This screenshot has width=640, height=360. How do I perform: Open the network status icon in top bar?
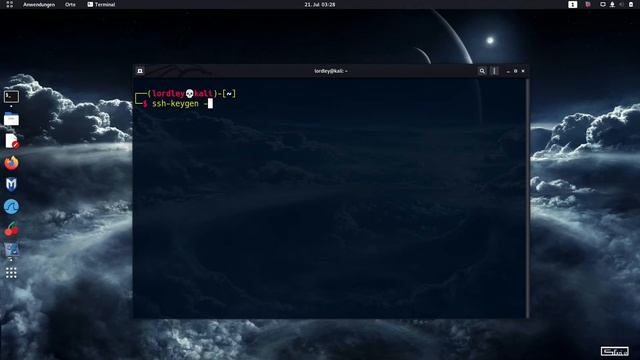tap(603, 4)
